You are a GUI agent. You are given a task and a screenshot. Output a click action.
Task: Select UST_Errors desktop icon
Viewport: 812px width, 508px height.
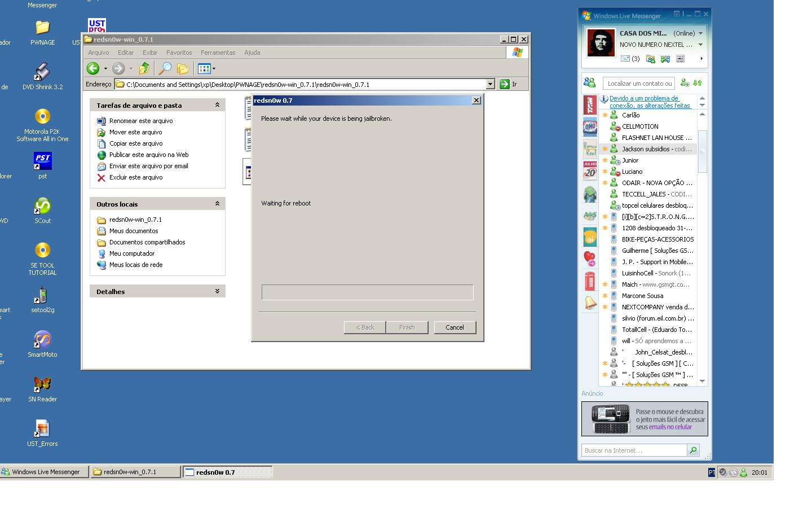pyautogui.click(x=42, y=433)
